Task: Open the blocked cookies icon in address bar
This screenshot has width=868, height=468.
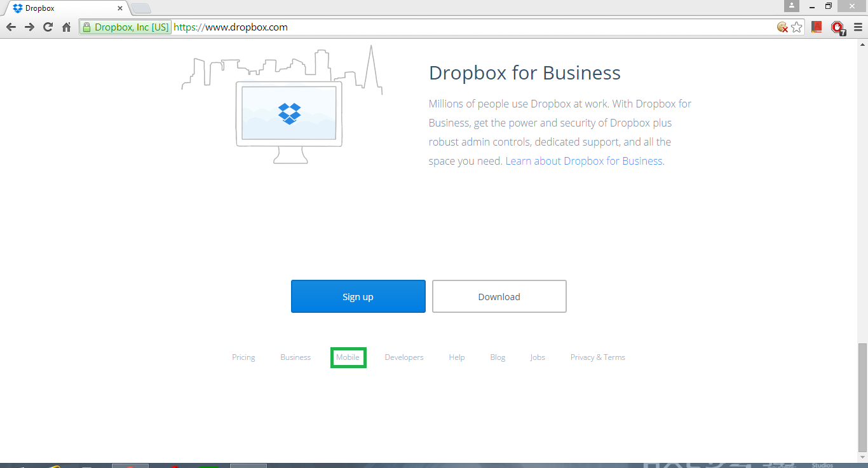Action: [782, 27]
